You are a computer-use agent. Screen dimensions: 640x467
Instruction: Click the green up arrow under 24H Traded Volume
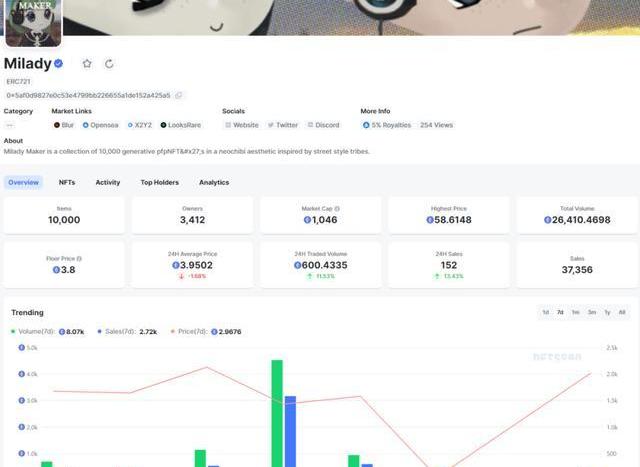click(x=310, y=276)
